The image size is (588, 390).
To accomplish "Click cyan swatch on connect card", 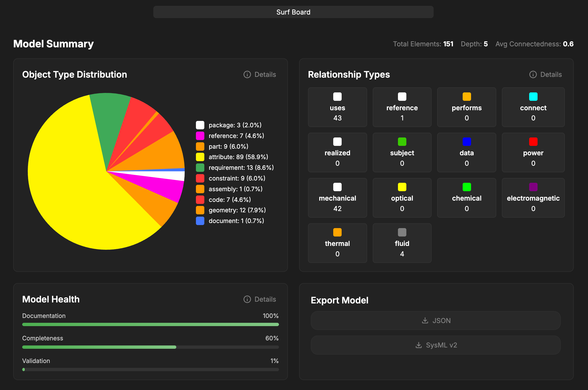I will click(533, 97).
